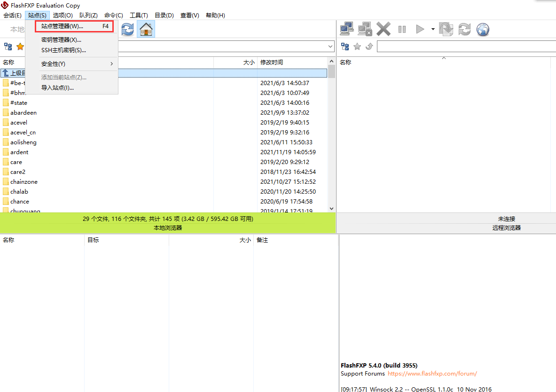Open the FlashFXP support forum link
Image resolution: width=556 pixels, height=392 pixels.
click(x=432, y=374)
